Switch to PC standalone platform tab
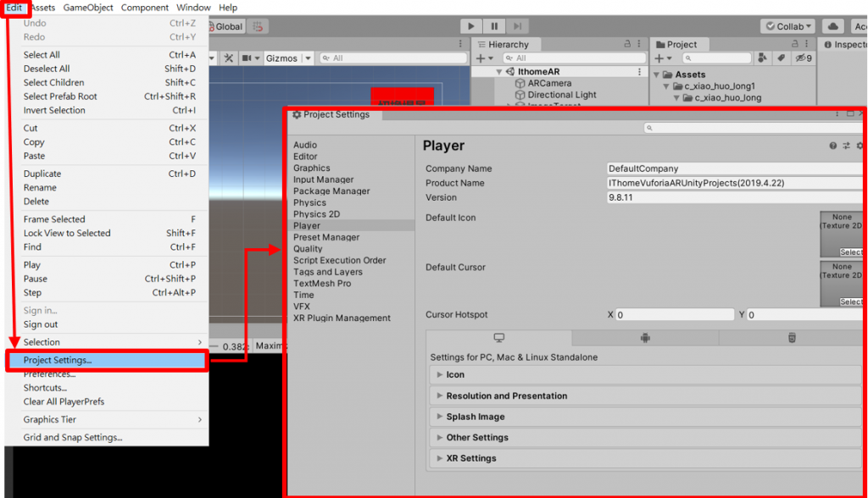This screenshot has width=868, height=498. click(498, 338)
